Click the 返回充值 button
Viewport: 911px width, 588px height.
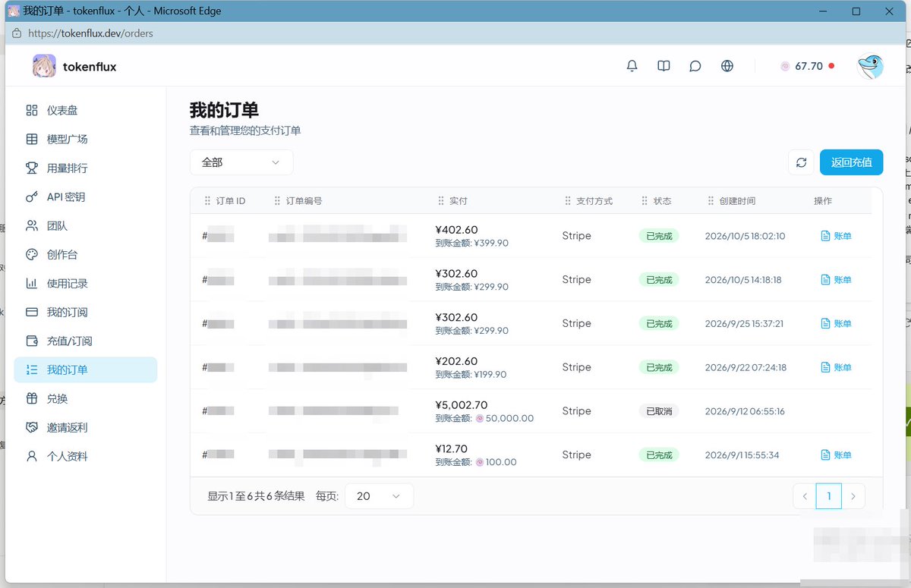click(851, 162)
